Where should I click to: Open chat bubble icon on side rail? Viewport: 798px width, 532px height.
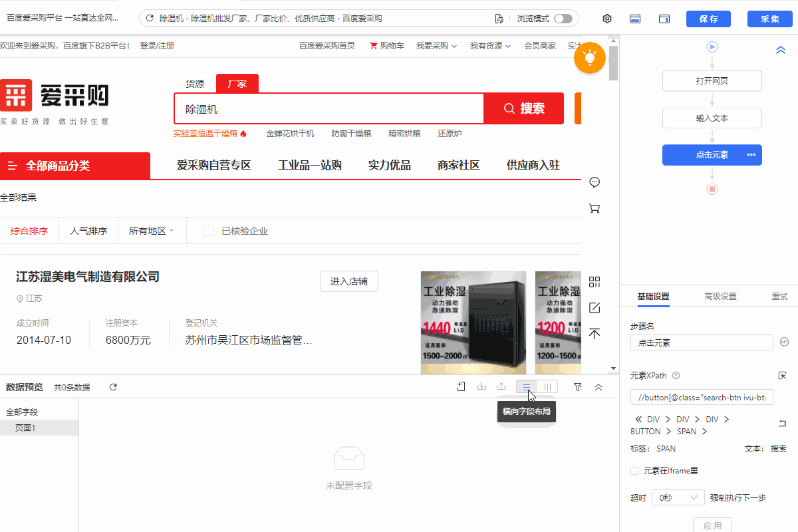(x=595, y=182)
